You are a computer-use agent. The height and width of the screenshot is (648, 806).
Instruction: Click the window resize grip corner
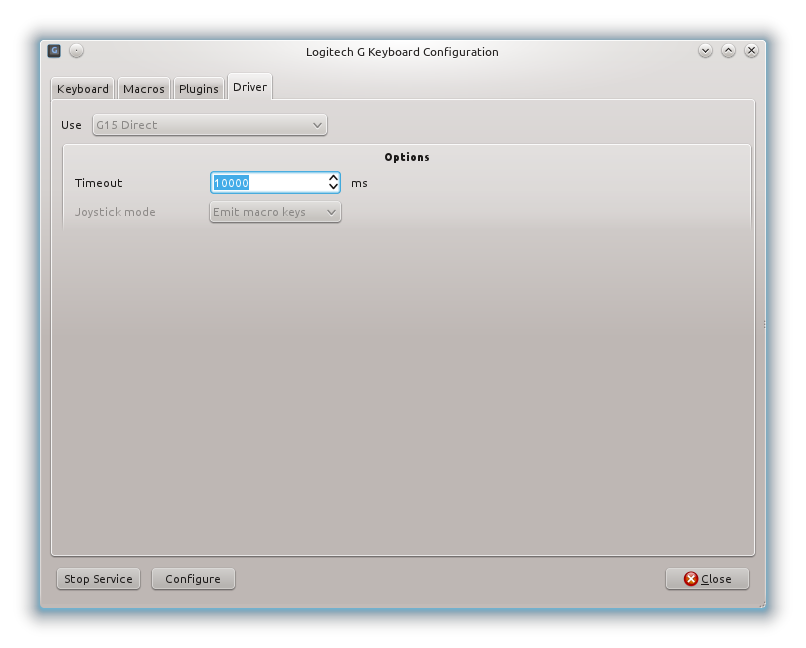point(762,604)
